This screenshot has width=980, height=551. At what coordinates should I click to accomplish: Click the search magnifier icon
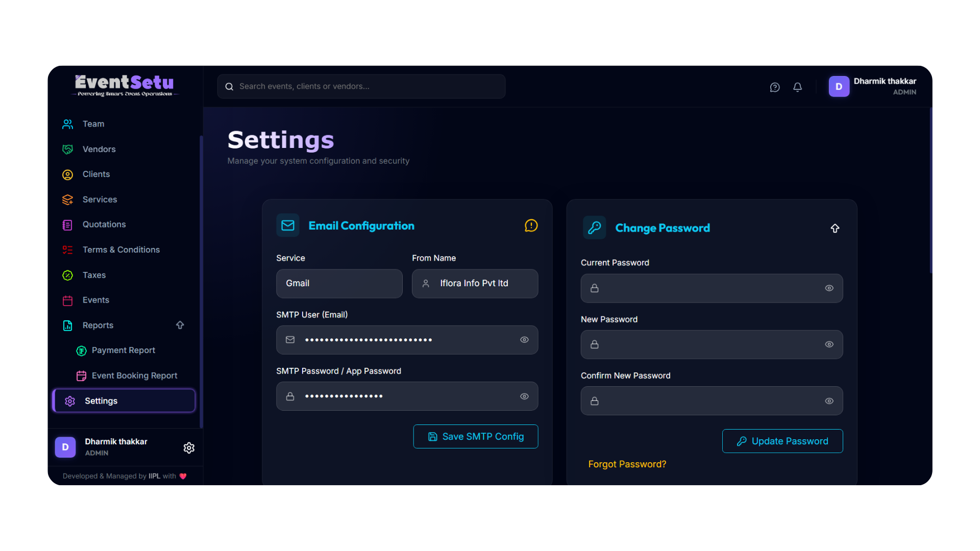229,87
